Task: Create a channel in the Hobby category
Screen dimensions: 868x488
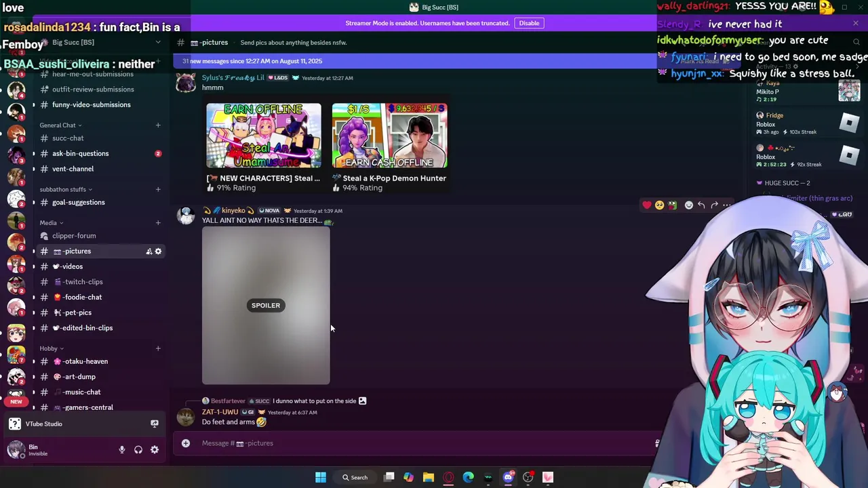Action: click(158, 348)
